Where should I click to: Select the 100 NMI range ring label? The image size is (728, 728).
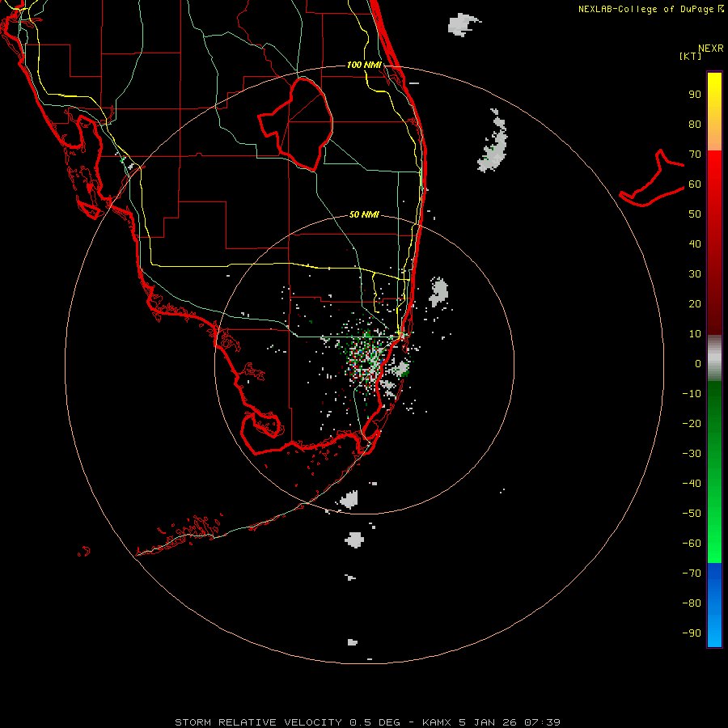pos(364,65)
